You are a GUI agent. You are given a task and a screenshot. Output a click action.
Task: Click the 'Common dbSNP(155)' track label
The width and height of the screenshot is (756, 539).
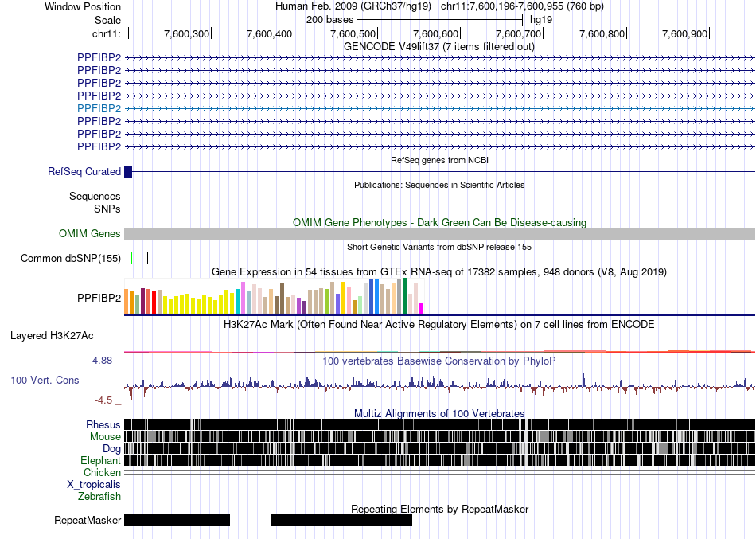pos(71,259)
